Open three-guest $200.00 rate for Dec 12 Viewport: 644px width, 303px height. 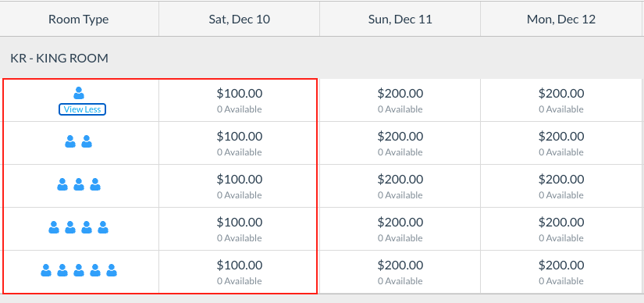pyautogui.click(x=561, y=186)
